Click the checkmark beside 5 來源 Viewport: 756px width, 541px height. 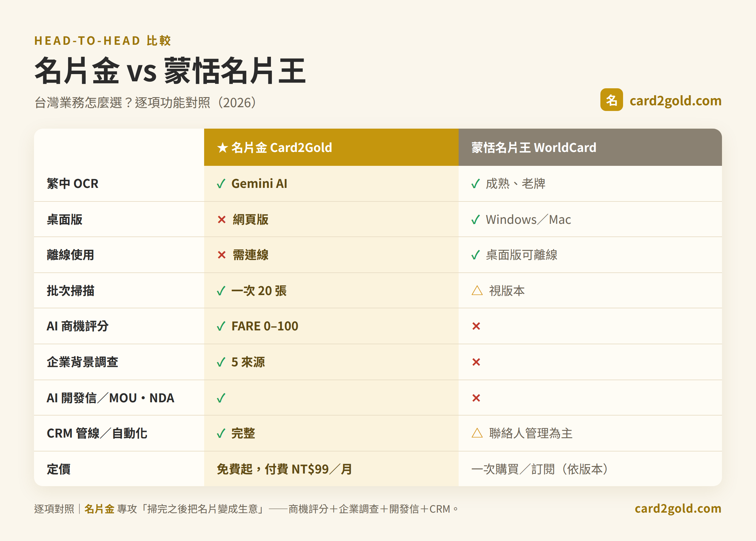[x=221, y=362]
